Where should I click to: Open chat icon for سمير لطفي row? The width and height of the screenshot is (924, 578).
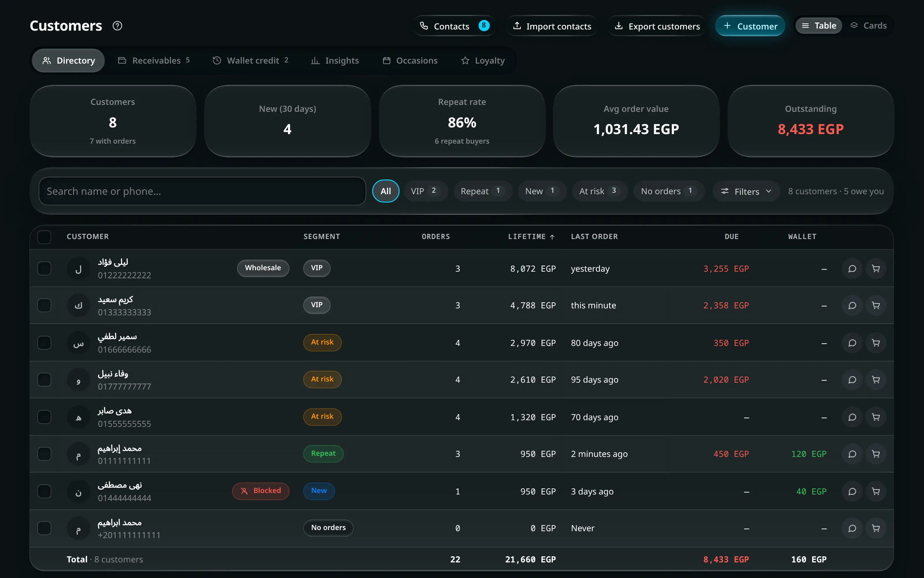852,343
